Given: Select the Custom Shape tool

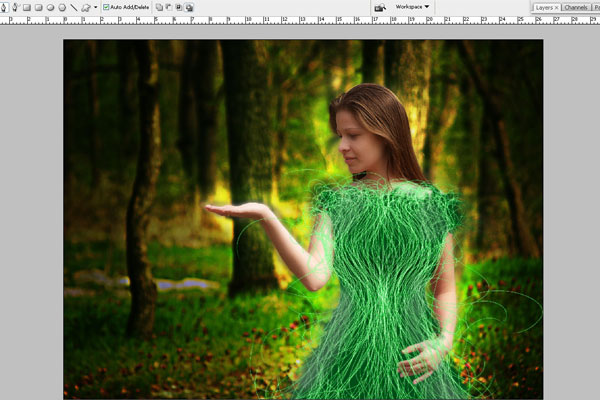Looking at the screenshot, I should tap(85, 7).
